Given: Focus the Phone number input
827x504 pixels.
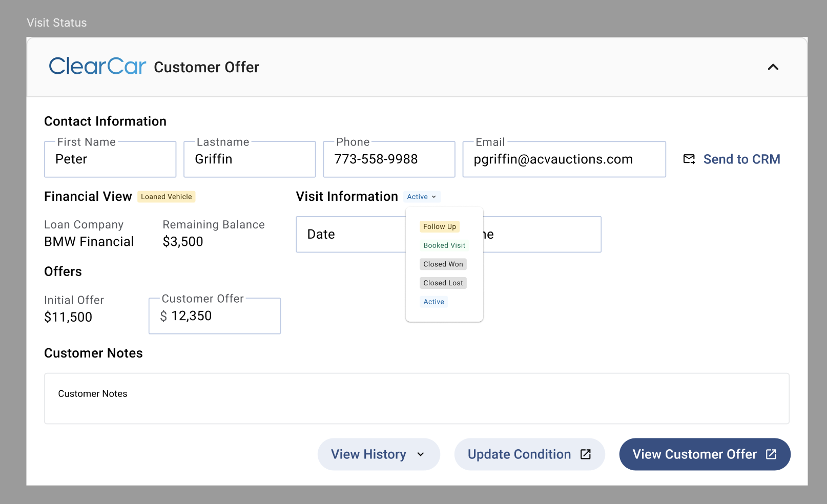Looking at the screenshot, I should [x=389, y=160].
